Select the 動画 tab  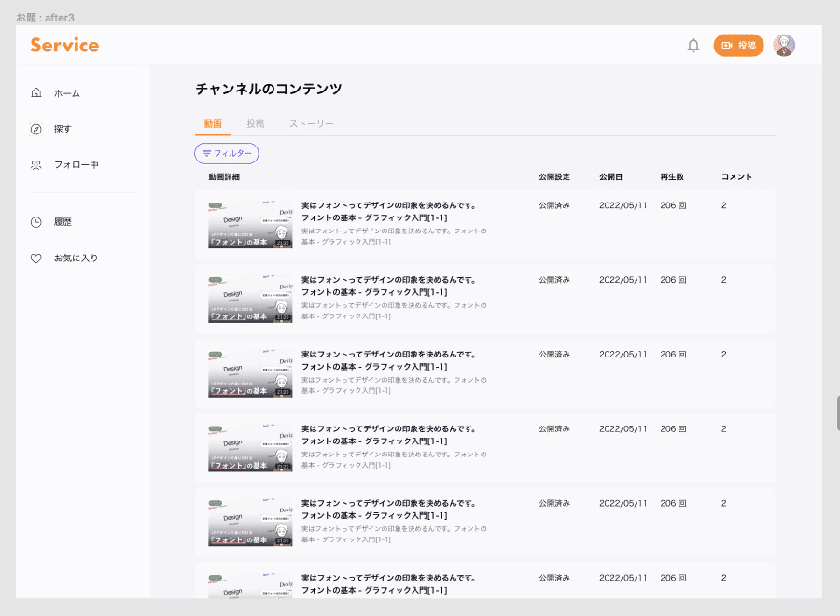pyautogui.click(x=213, y=124)
